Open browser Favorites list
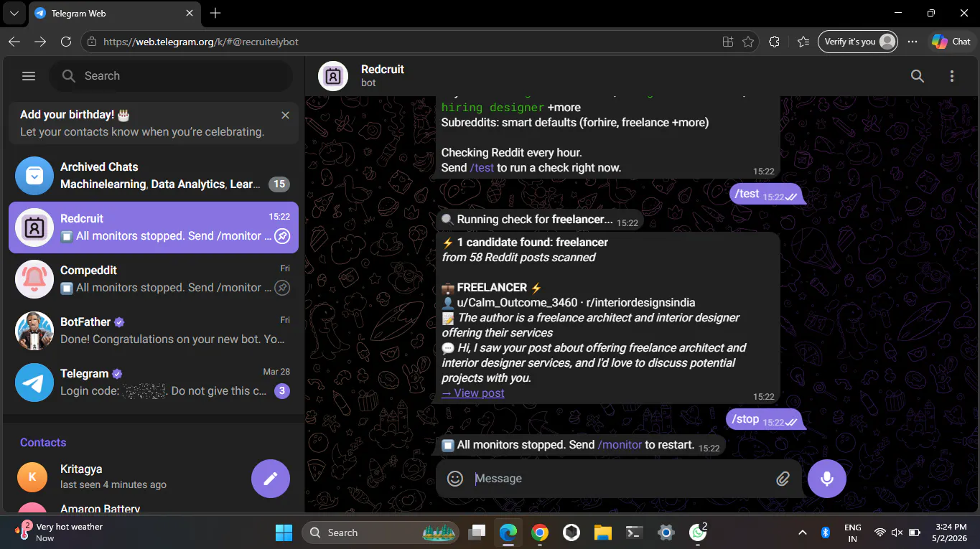Viewport: 980px width, 549px height. (x=803, y=42)
